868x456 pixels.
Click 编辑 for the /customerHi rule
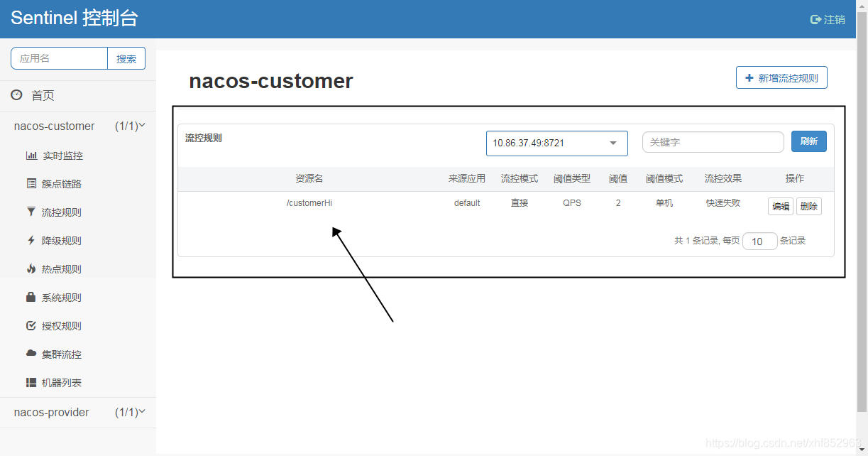pyautogui.click(x=781, y=207)
